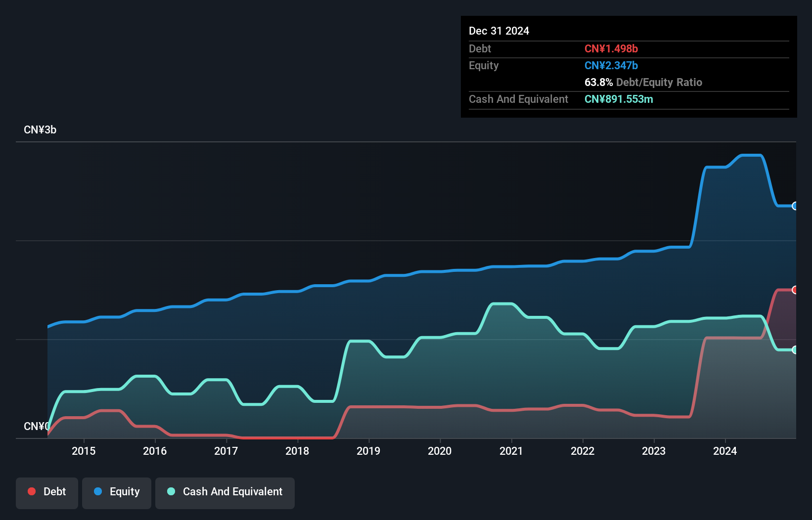Click the 2019 x-axis label
Image resolution: width=812 pixels, height=520 pixels.
(368, 451)
